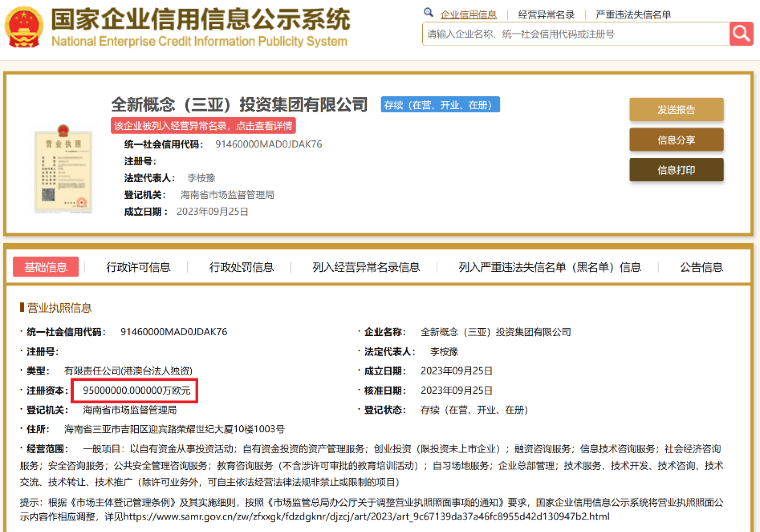Click the 信息分享 button
This screenshot has width=760, height=532.
coord(676,140)
